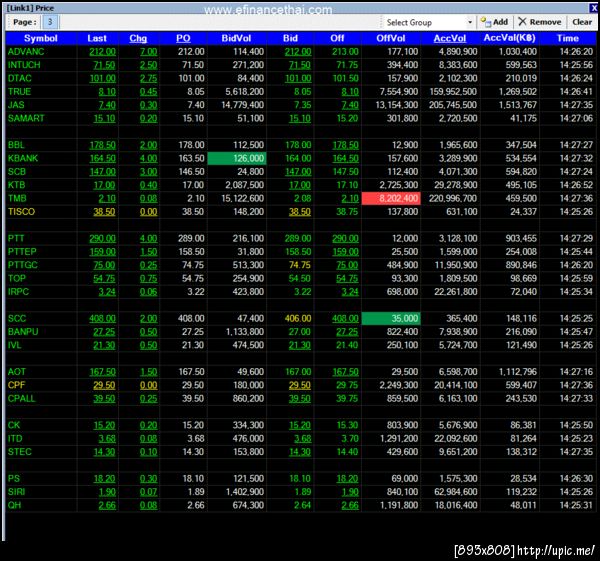Viewport: 600px width, 561px height.
Task: Click the Clear button
Action: tap(582, 22)
